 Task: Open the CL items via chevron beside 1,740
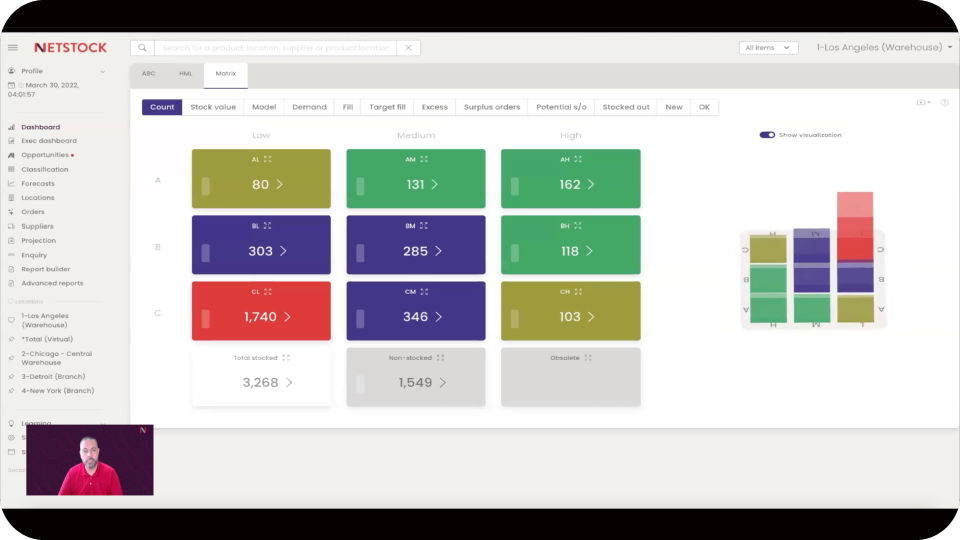[287, 317]
